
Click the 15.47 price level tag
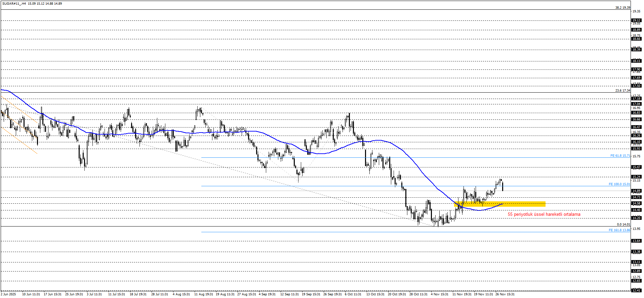(636, 167)
